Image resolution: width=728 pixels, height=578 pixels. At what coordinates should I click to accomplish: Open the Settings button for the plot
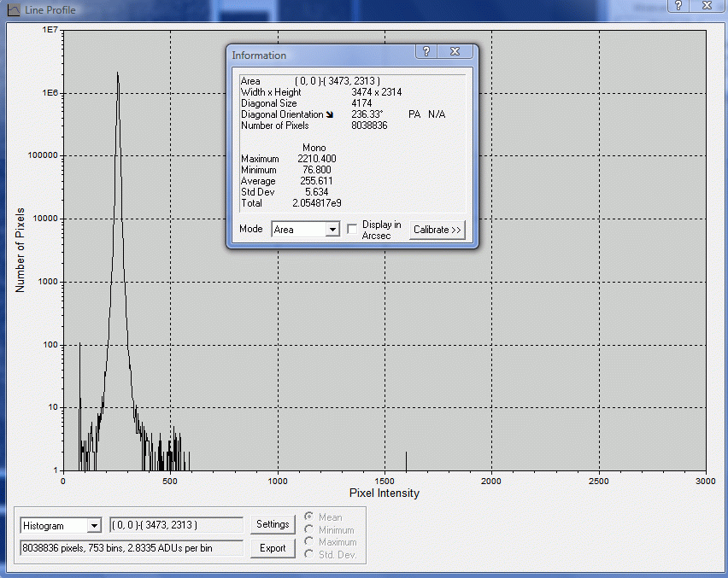point(273,524)
